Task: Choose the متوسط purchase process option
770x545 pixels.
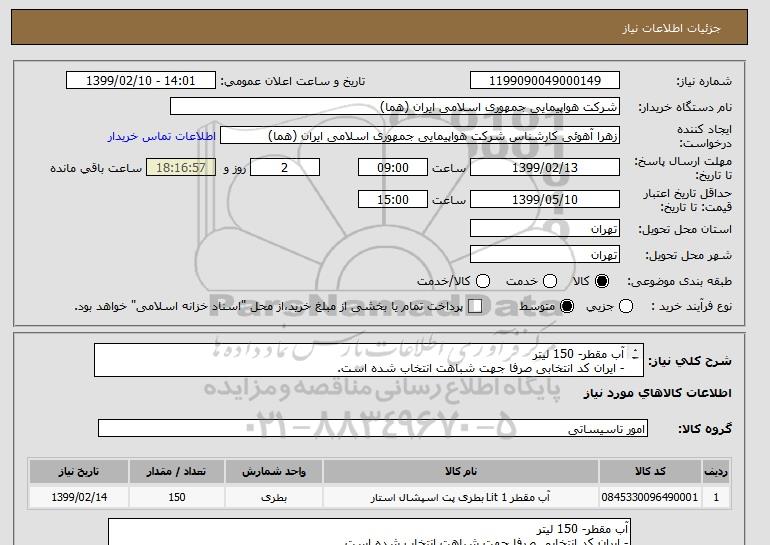Action: 567,306
